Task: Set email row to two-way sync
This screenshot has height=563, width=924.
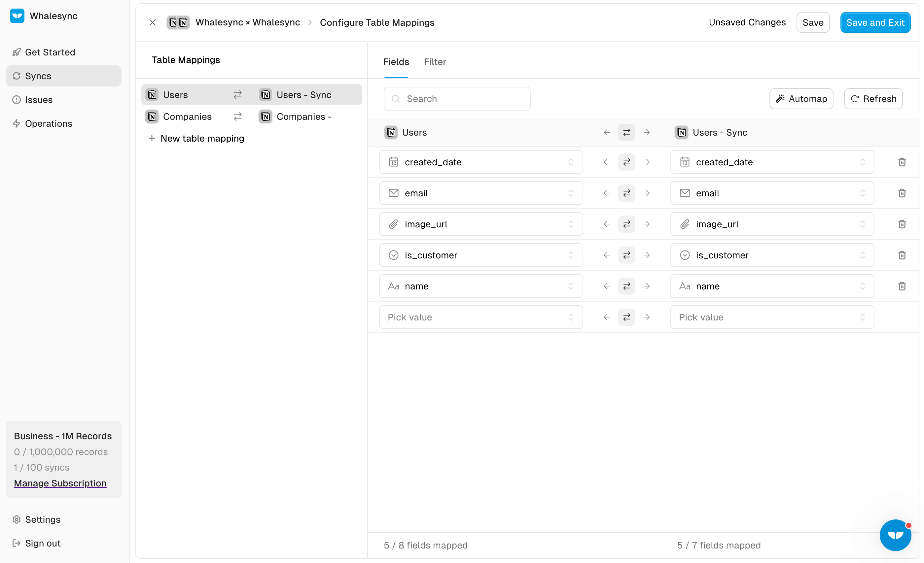Action: [x=627, y=193]
